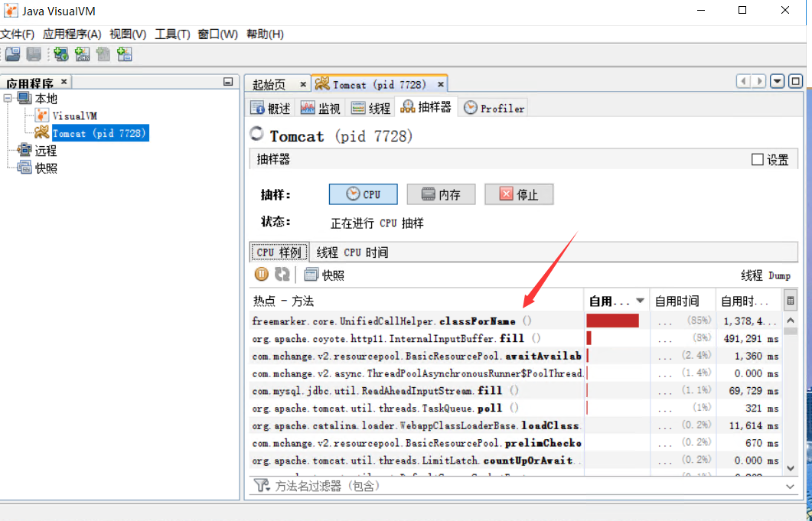Open the 线程 CPU 时间 sub-tab
This screenshot has height=521, width=812.
point(352,252)
